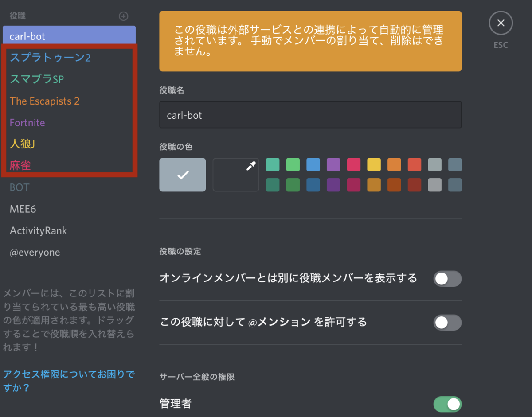Close settings with the ESC X button
Screen dimensions: 532x417
(x=501, y=23)
